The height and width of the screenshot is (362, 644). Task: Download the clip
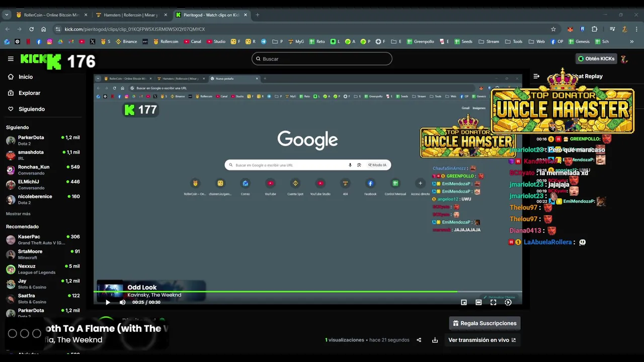coord(435,340)
